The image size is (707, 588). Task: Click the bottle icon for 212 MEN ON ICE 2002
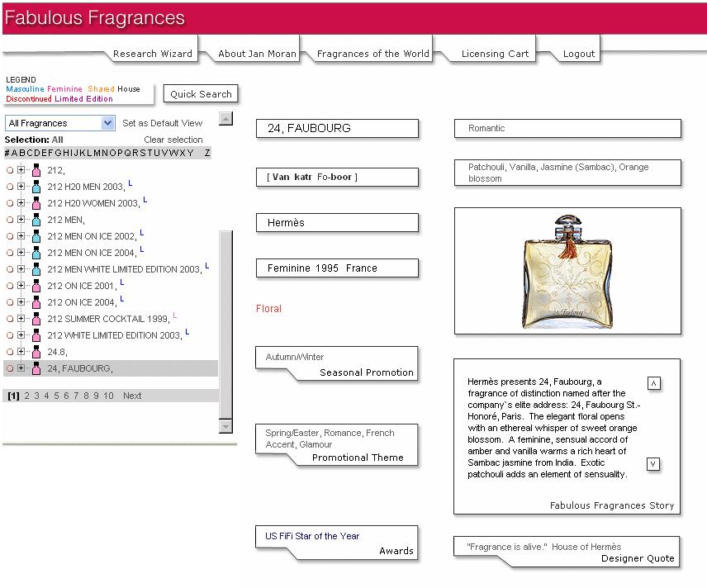(x=36, y=236)
